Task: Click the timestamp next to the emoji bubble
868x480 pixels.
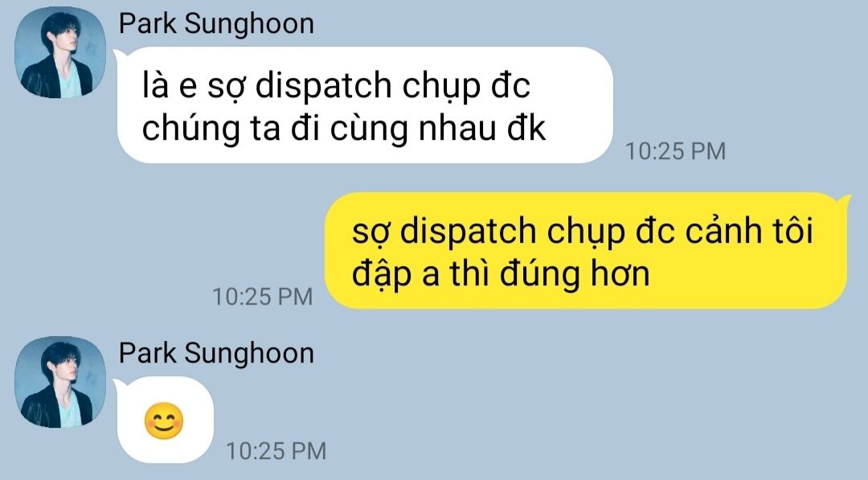Action: click(x=276, y=451)
